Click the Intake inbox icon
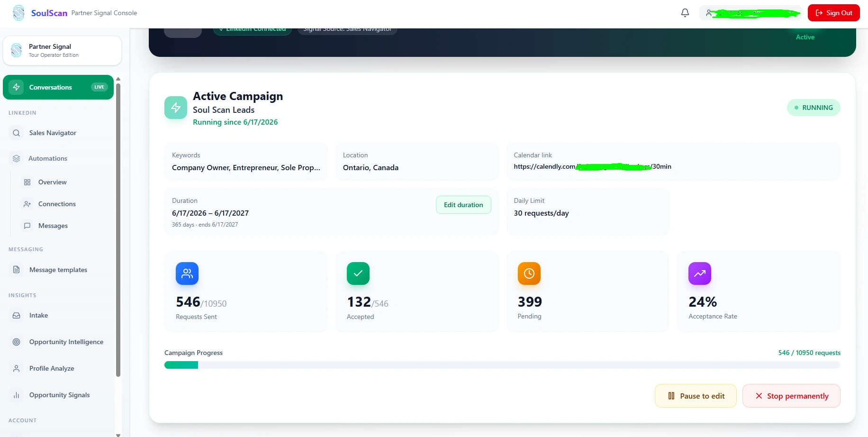868x437 pixels. click(17, 316)
